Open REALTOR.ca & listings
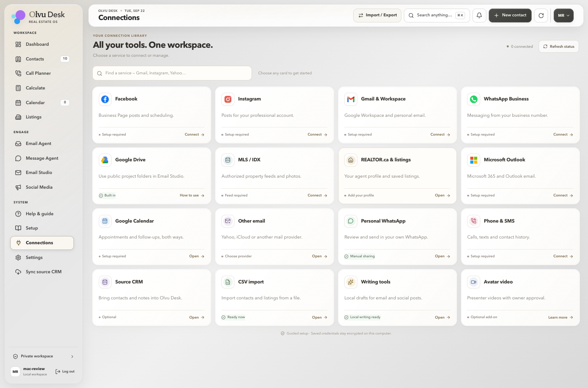This screenshot has width=588, height=388. coord(443,196)
